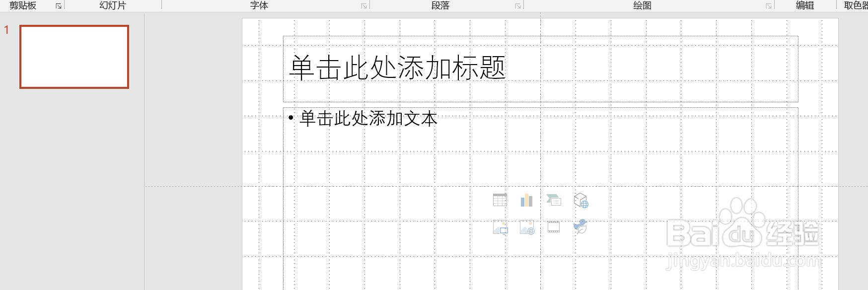Click the 剪贴板 group label
The image size is (868, 290).
tap(23, 5)
